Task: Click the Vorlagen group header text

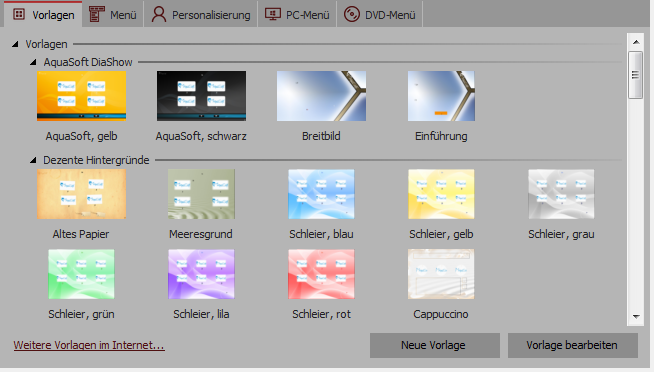Action: [46, 44]
